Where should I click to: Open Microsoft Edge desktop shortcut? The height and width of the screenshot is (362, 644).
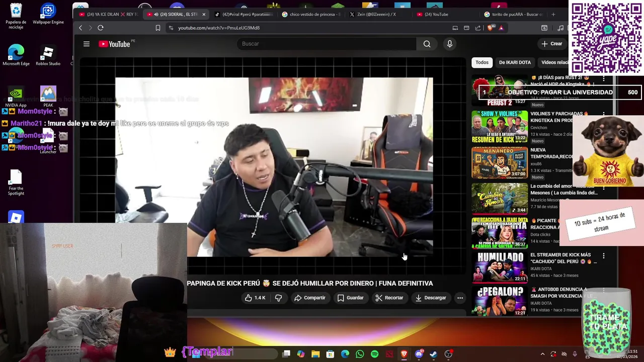click(x=16, y=56)
